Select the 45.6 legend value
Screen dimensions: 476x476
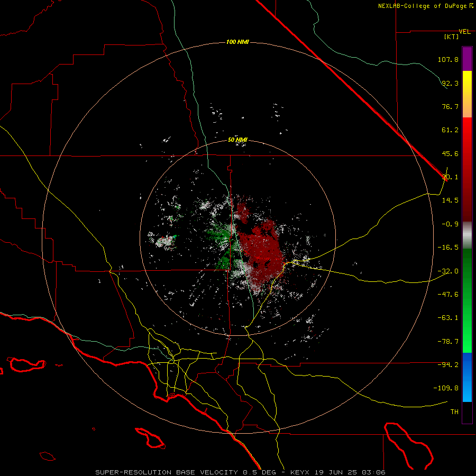(450, 153)
